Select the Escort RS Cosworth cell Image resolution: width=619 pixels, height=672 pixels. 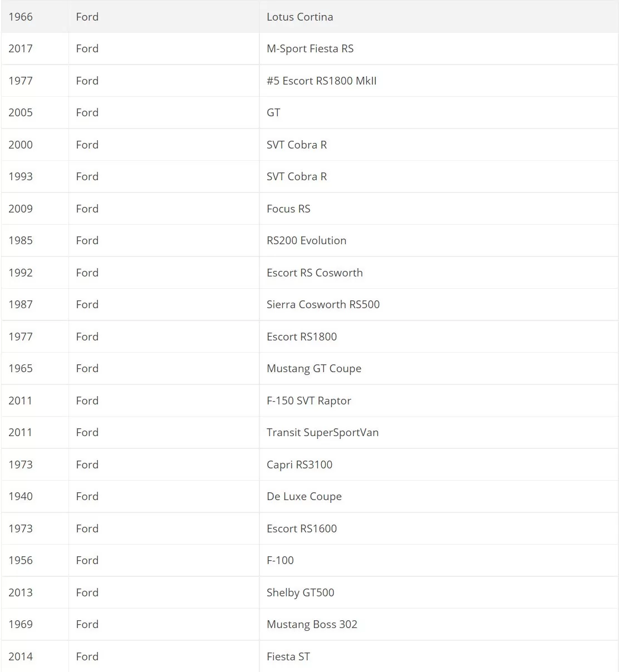coord(439,273)
